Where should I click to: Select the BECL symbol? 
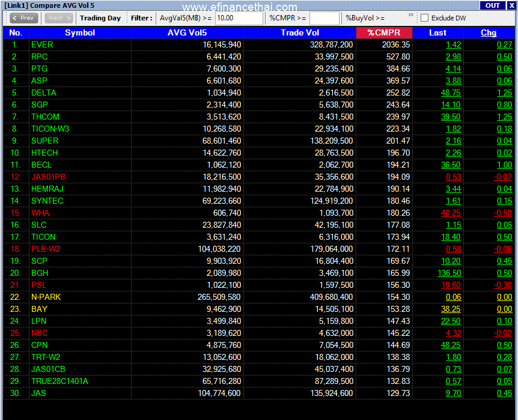pyautogui.click(x=41, y=165)
